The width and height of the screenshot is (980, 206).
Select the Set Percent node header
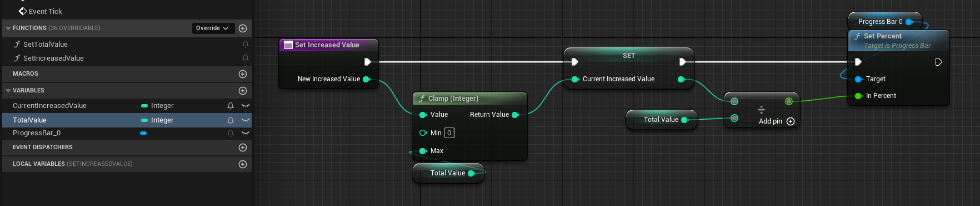click(x=898, y=40)
